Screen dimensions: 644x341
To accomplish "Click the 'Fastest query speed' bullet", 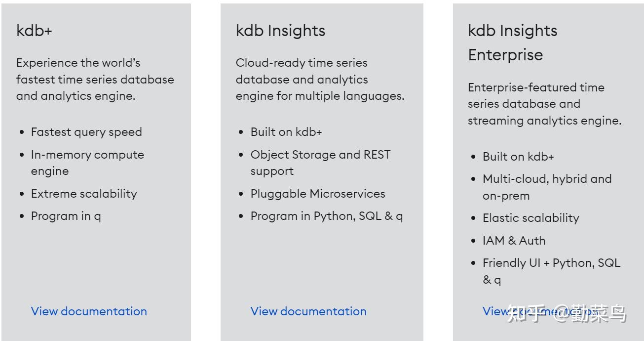I will point(86,132).
